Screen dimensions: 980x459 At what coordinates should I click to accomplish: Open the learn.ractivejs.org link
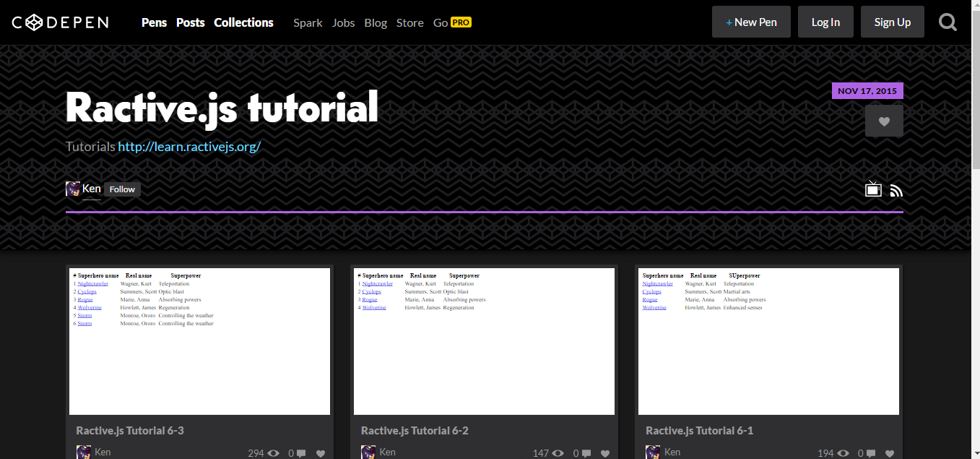(188, 146)
